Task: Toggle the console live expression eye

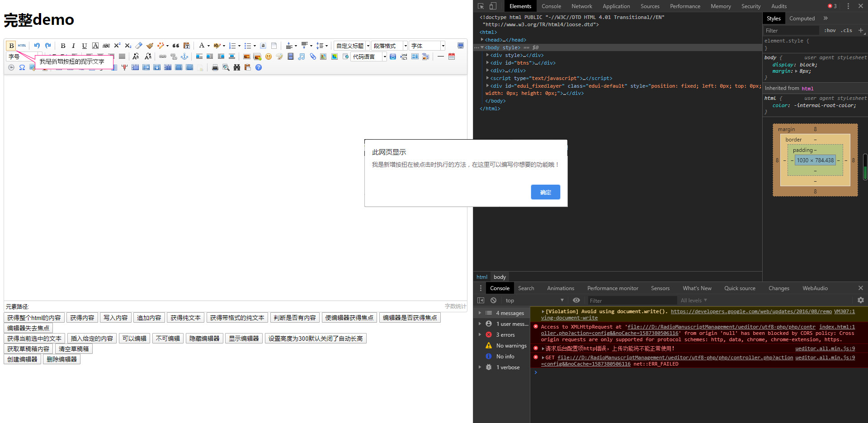Action: pyautogui.click(x=576, y=300)
